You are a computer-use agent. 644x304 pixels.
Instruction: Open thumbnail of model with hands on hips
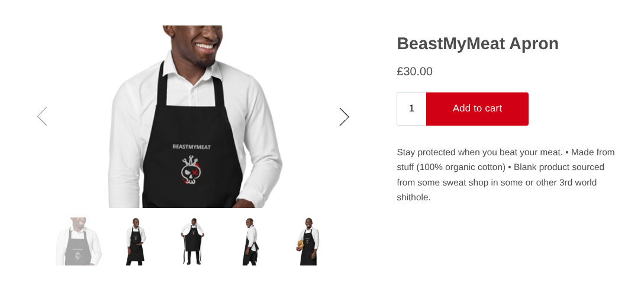pos(136,241)
